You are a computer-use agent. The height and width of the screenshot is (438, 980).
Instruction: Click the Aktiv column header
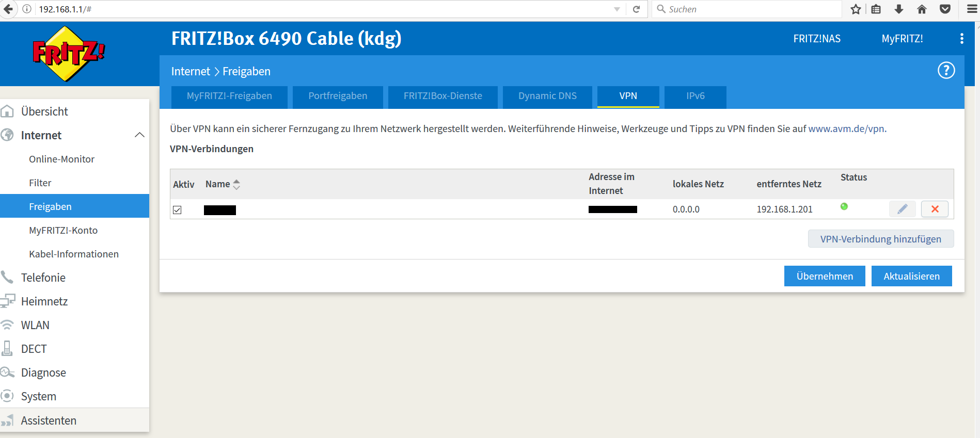point(183,184)
